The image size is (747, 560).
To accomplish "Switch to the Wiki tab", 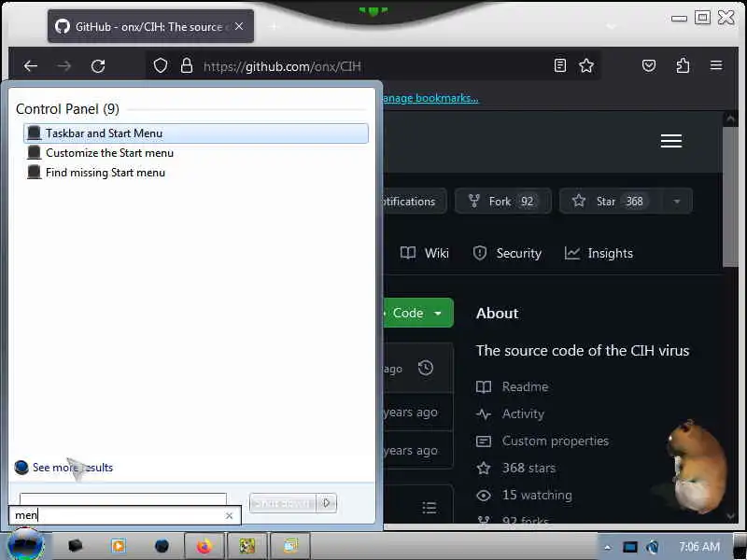I will click(425, 253).
